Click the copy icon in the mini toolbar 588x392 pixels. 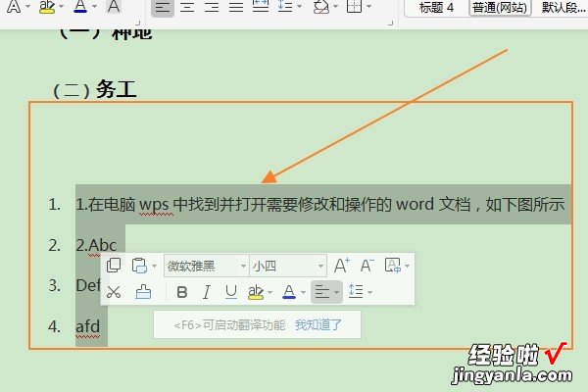pos(114,266)
